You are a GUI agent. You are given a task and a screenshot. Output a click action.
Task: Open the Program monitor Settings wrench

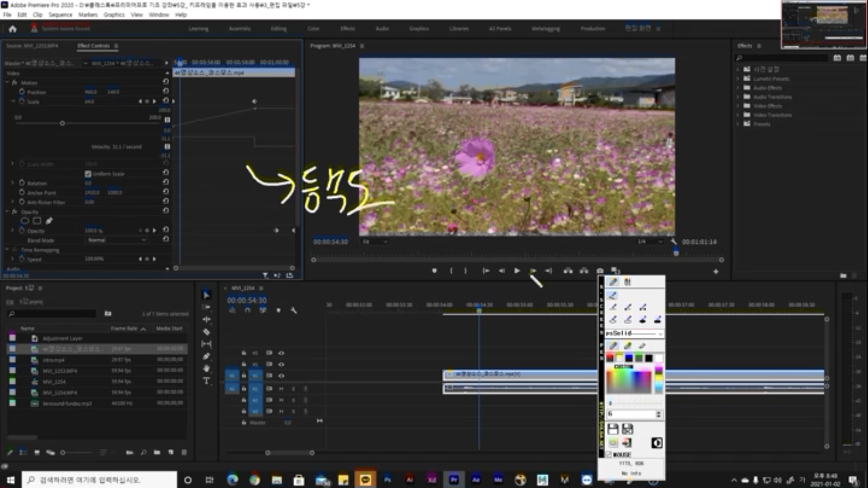(x=674, y=241)
